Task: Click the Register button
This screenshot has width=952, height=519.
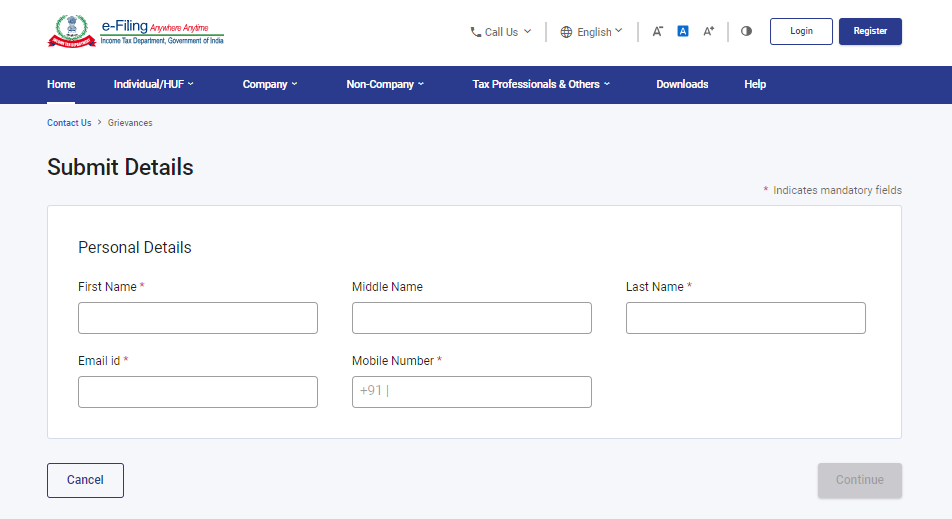Action: pyautogui.click(x=870, y=31)
